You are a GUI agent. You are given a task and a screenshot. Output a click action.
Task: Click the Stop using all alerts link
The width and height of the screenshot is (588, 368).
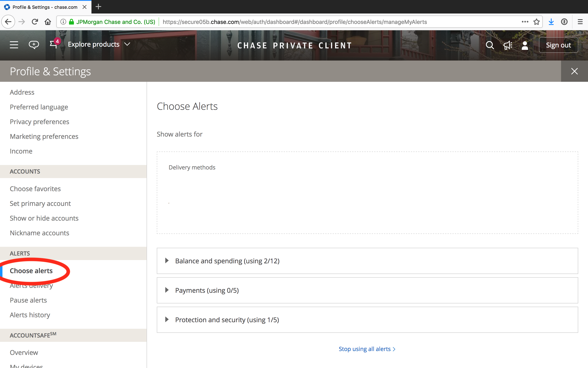367,349
